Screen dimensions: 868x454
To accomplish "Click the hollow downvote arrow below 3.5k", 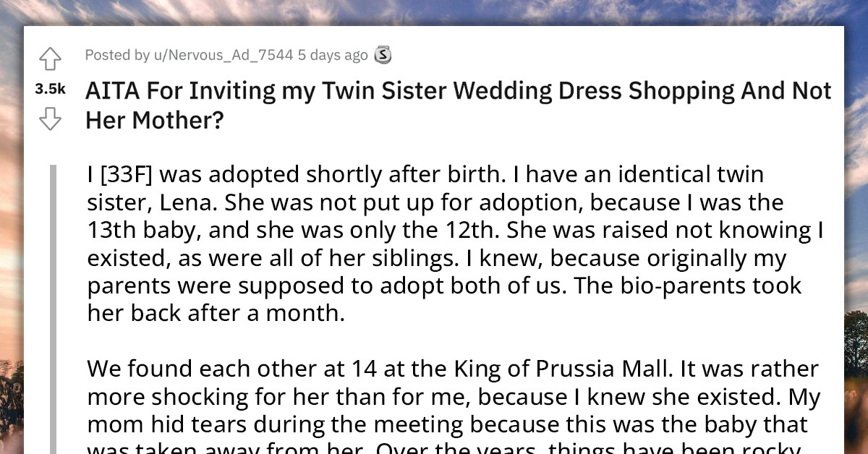I will tap(50, 118).
